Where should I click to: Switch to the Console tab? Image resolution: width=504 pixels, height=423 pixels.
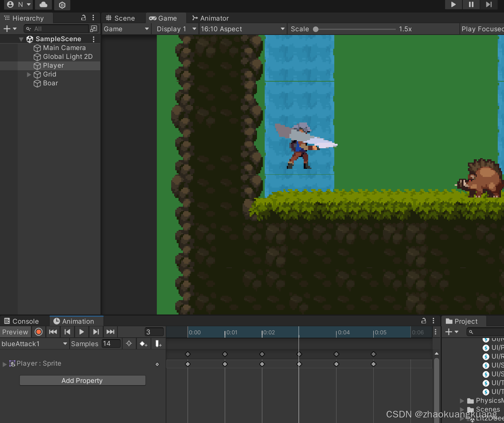(x=21, y=321)
